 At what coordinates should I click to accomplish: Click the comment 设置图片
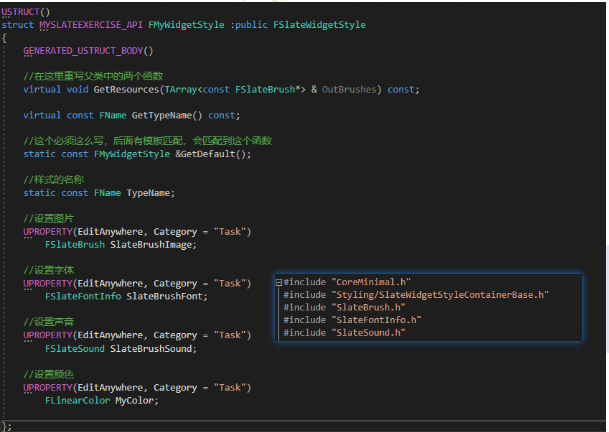49,219
